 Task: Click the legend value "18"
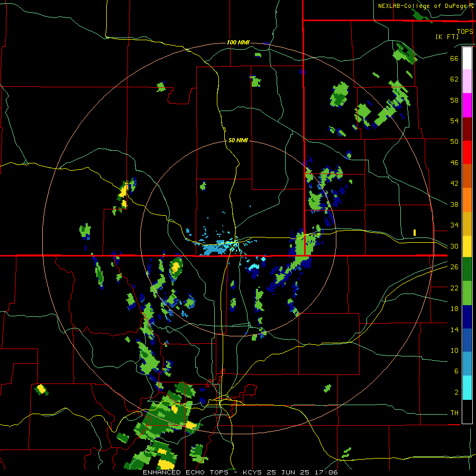(x=454, y=309)
